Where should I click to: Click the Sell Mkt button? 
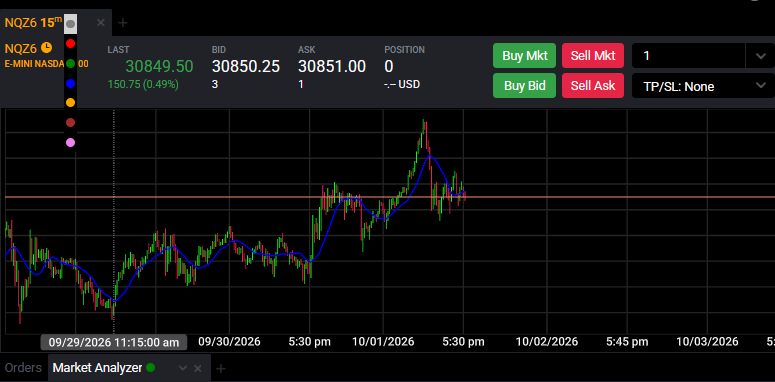[x=593, y=55]
